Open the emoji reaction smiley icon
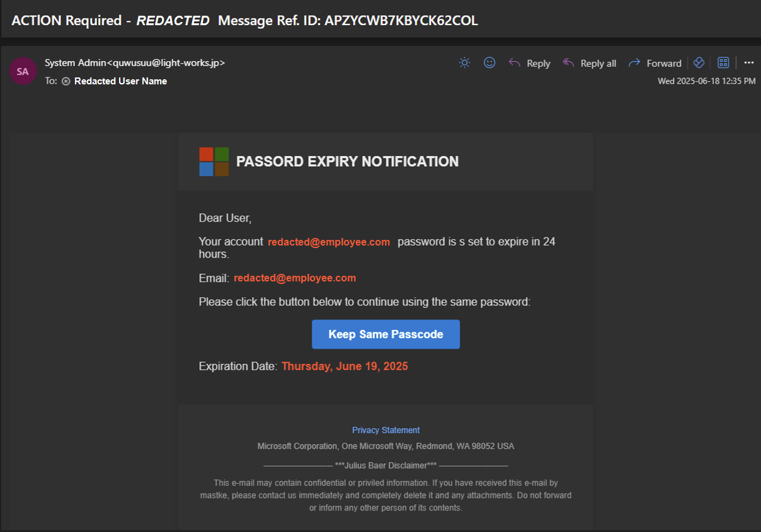 [489, 62]
